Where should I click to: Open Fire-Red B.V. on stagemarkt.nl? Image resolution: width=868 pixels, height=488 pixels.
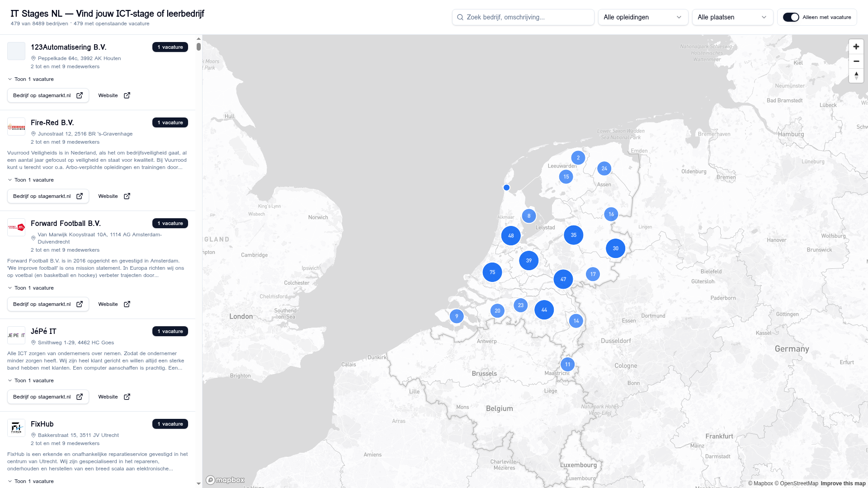point(48,196)
